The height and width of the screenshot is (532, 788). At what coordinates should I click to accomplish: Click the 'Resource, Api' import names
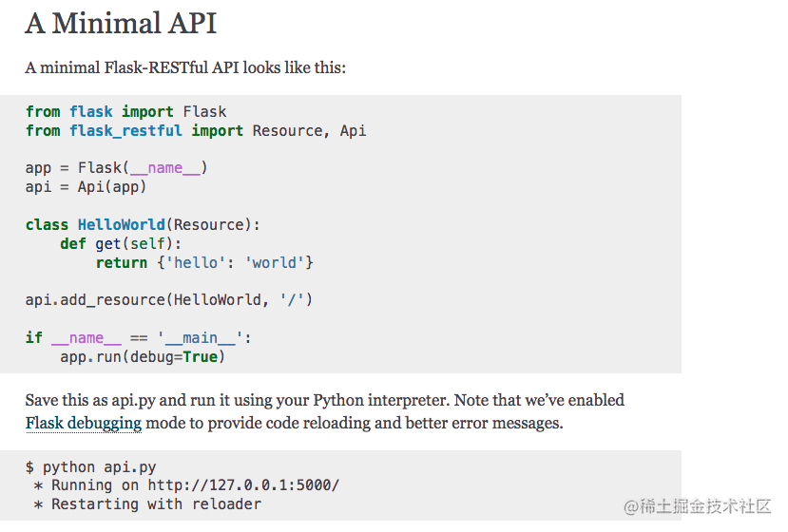click(309, 130)
